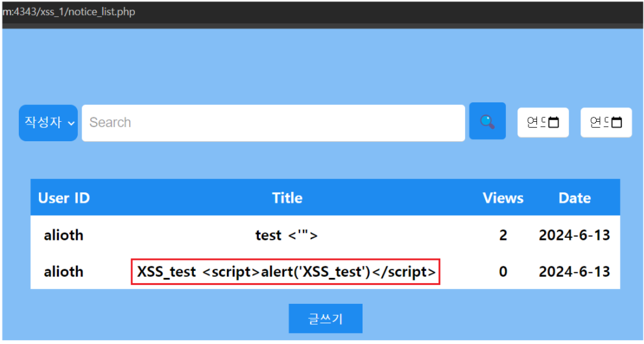Click the Date column header

coord(575,198)
